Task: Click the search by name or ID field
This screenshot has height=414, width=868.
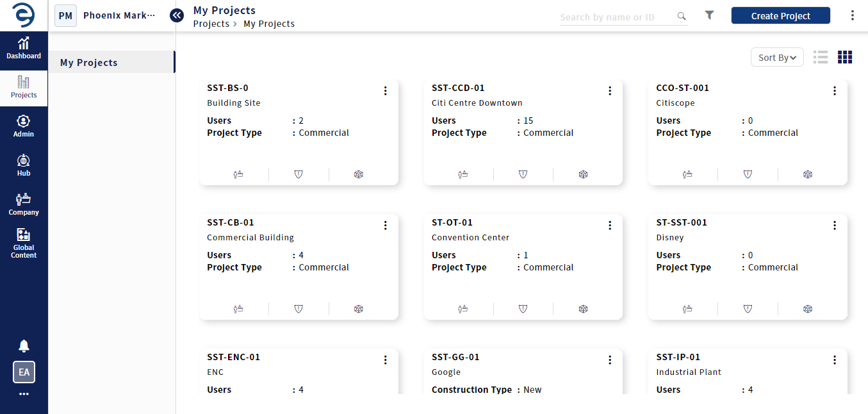Action: [x=615, y=17]
